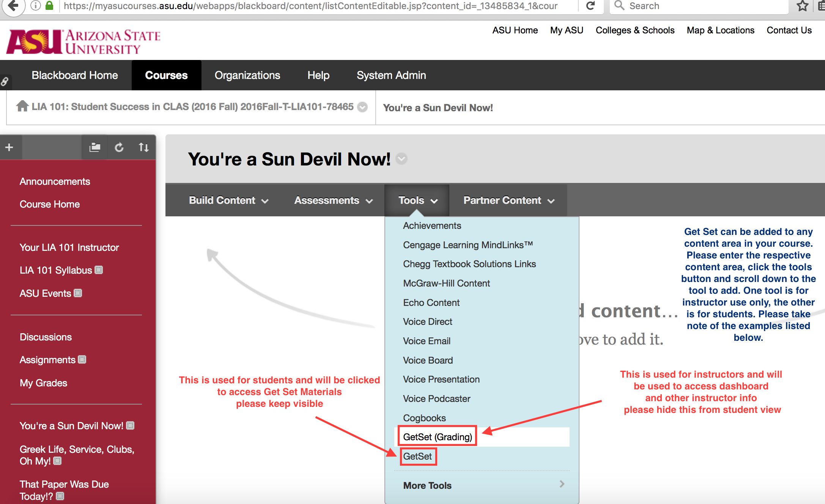Image resolution: width=825 pixels, height=504 pixels.
Task: Open Greek Life, Service, Clubs, Oh My!
Action: click(x=77, y=455)
